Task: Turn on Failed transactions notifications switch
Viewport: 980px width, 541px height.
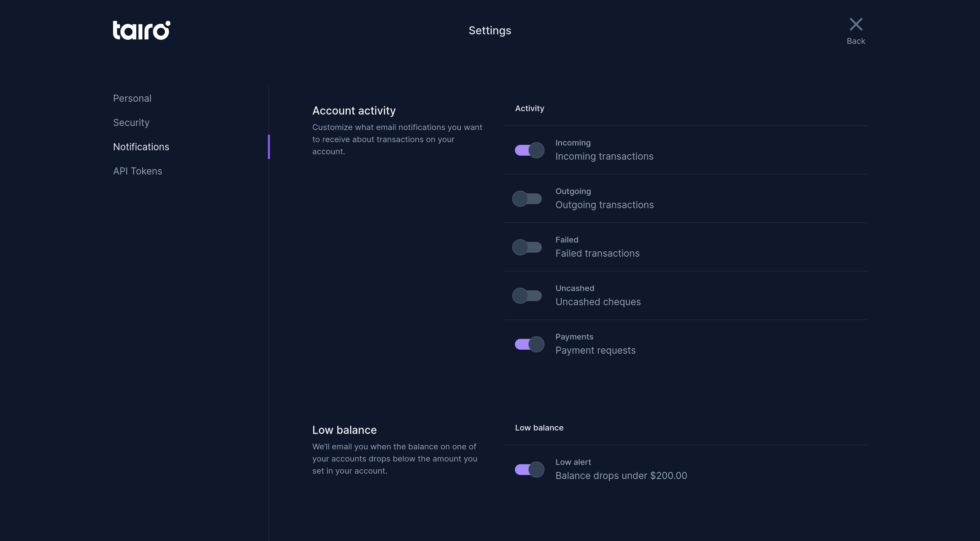Action: pos(527,248)
